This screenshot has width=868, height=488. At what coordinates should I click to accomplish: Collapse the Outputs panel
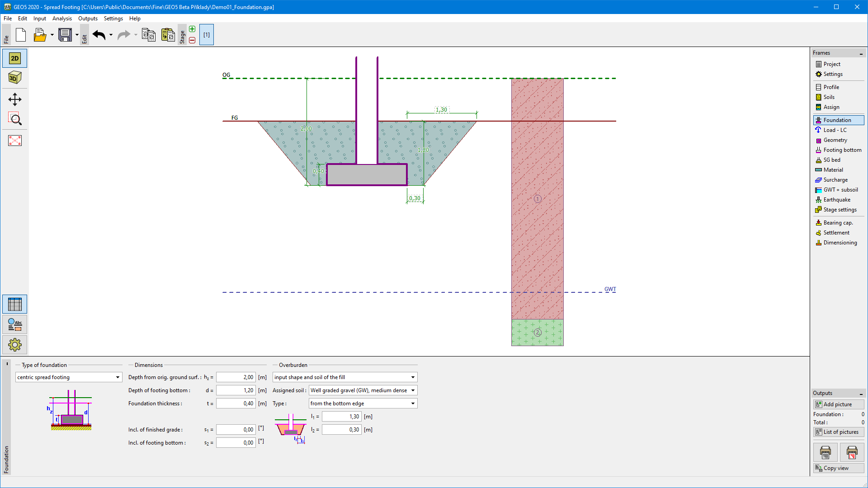tap(861, 394)
